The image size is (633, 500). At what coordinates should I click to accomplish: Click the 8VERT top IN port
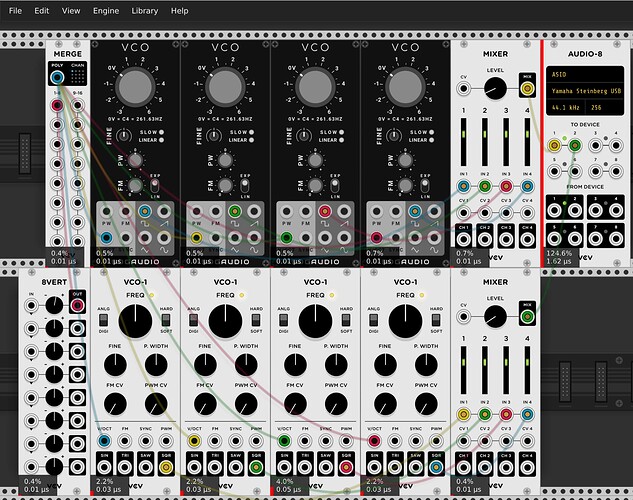[x=31, y=305]
